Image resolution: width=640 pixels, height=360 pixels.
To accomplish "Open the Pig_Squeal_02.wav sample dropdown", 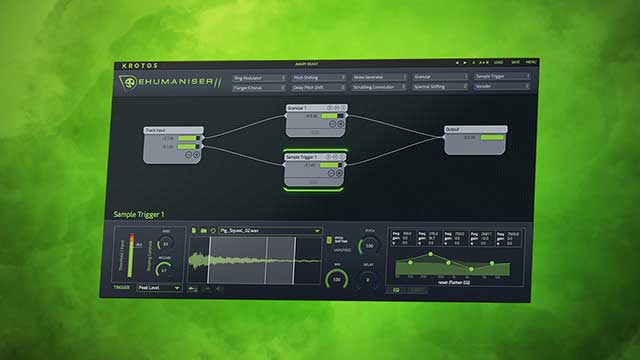I will [270, 231].
